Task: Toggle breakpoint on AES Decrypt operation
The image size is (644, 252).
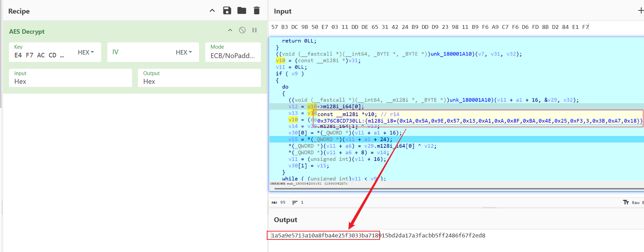Action: tap(254, 30)
